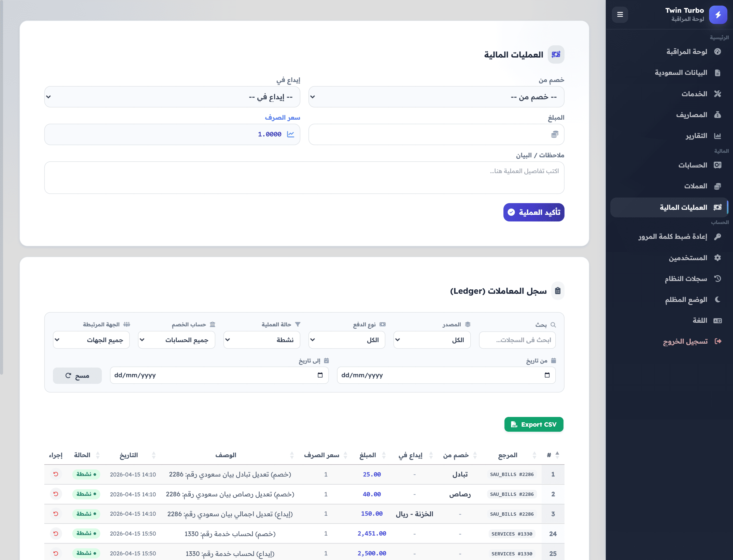Go to الخدمات services page
Screen dimensions: 733x560
pos(669,94)
